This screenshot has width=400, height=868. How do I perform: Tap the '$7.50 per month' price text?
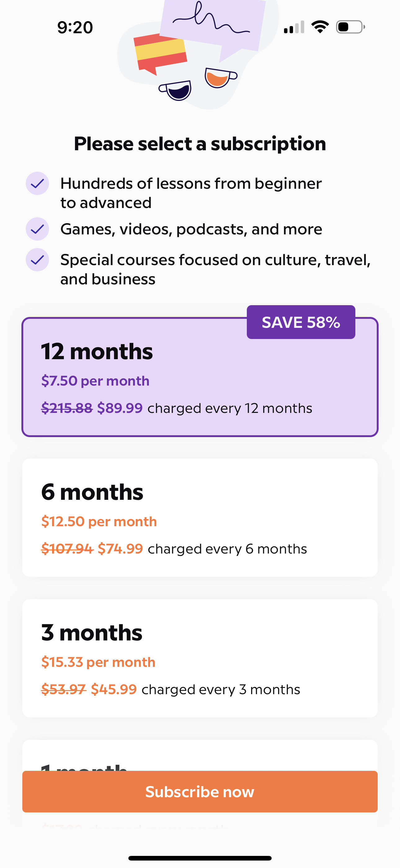(x=95, y=380)
